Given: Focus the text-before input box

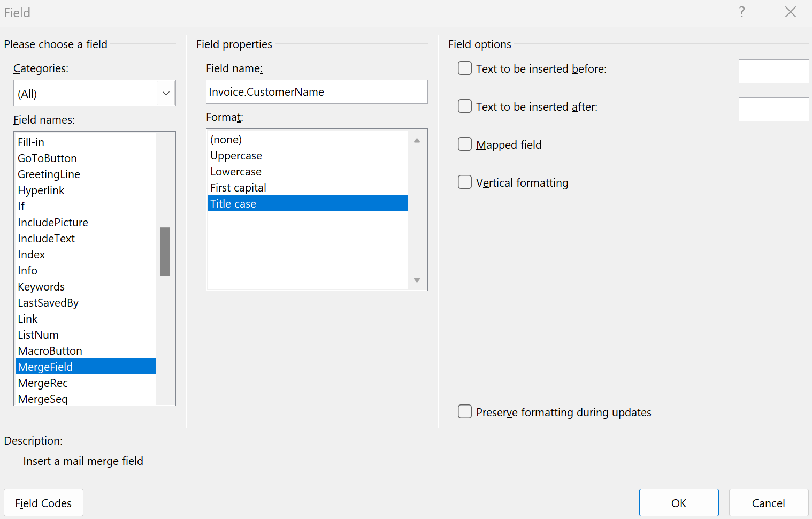Looking at the screenshot, I should coord(773,72).
